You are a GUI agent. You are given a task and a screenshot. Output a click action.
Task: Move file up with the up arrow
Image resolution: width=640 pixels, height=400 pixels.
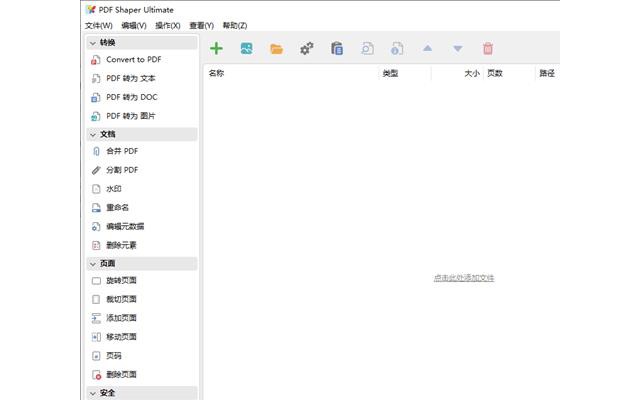pyautogui.click(x=427, y=48)
